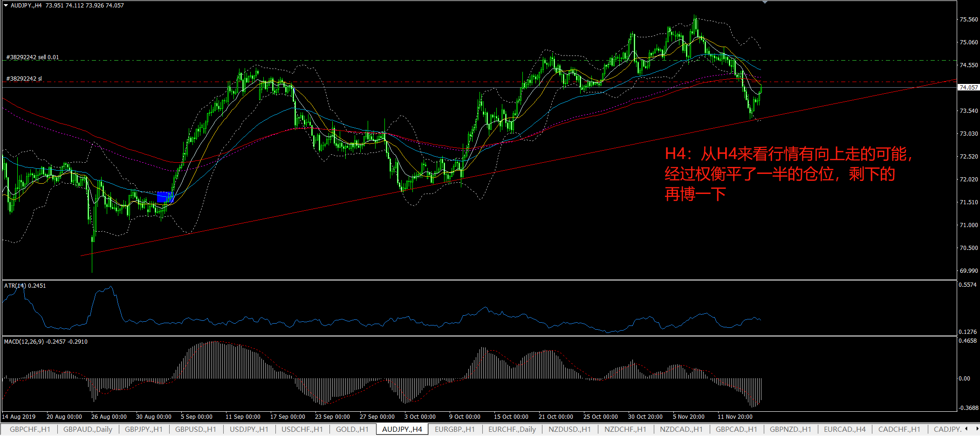
Task: Open the EURCHF.,Daily chart tab
Action: [512, 429]
